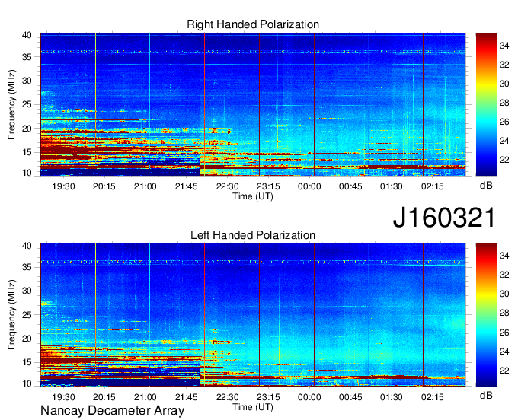Click "32" value on upper colorbar scale
Image resolution: width=518 pixels, height=420 pixels.
coord(504,65)
